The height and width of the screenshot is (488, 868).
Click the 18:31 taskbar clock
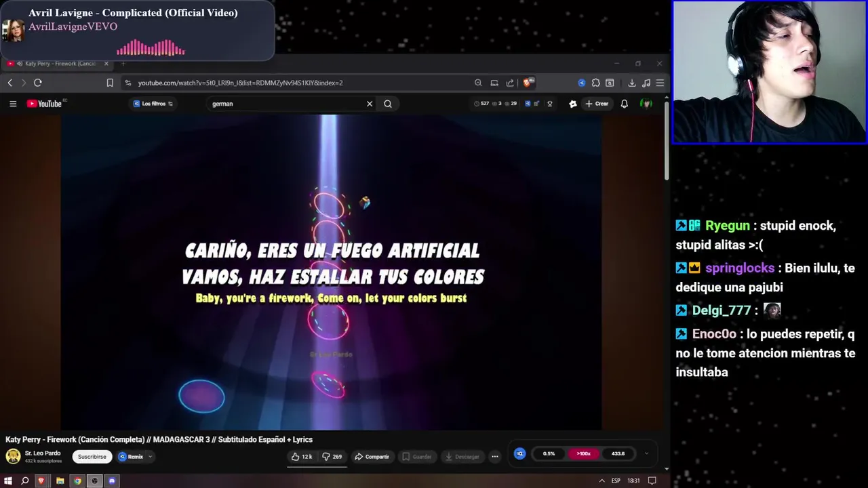click(633, 481)
